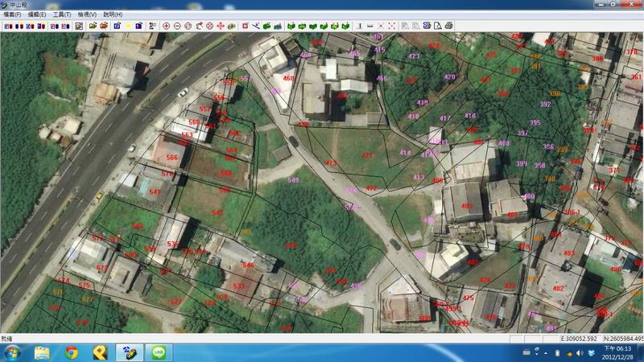This screenshot has height=362, width=644.
Task: Click the orange folder toolbar icon
Action: coord(104,26)
